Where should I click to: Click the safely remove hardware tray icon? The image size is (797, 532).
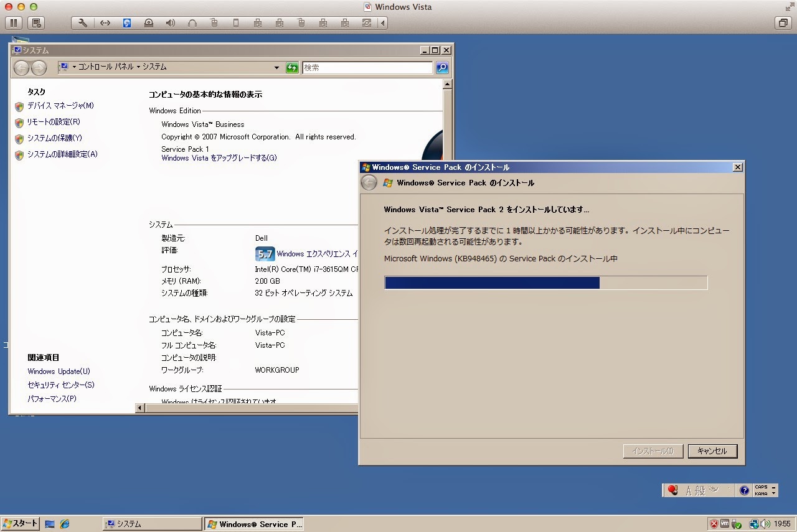(737, 524)
